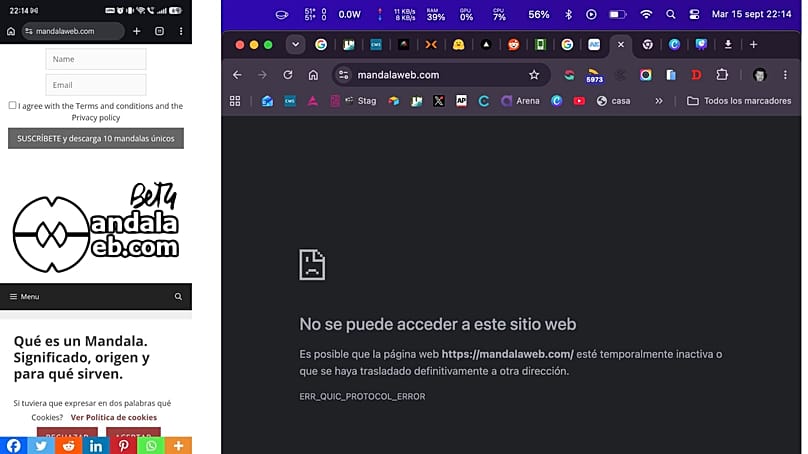Click SUSCRÍBETE y descarga 10 mandalas únicos
This screenshot has height=454, width=808.
96,138
